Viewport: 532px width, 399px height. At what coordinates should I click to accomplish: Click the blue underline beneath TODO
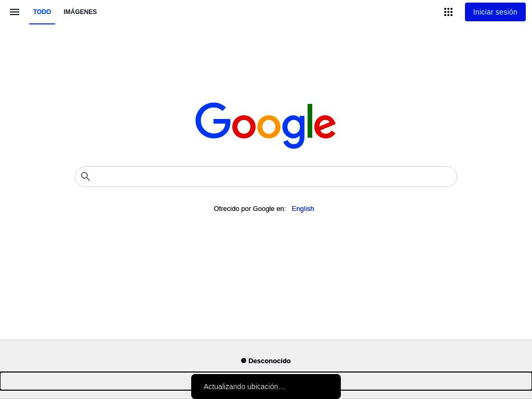[x=42, y=24]
